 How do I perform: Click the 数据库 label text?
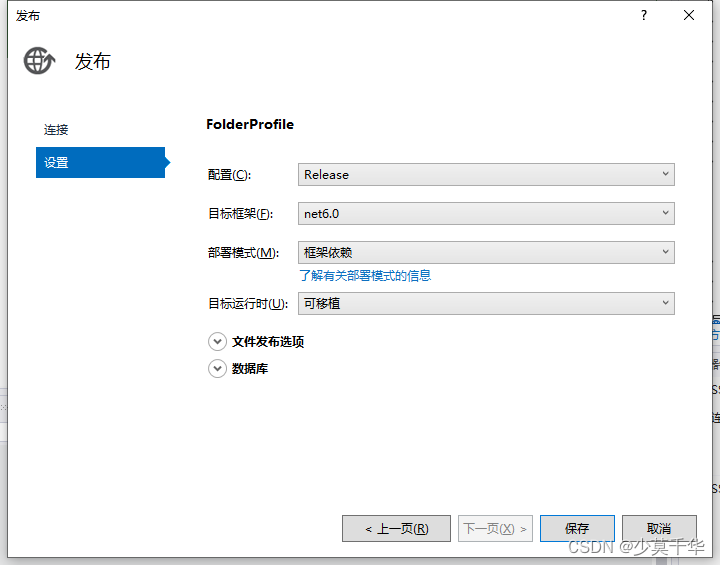250,368
